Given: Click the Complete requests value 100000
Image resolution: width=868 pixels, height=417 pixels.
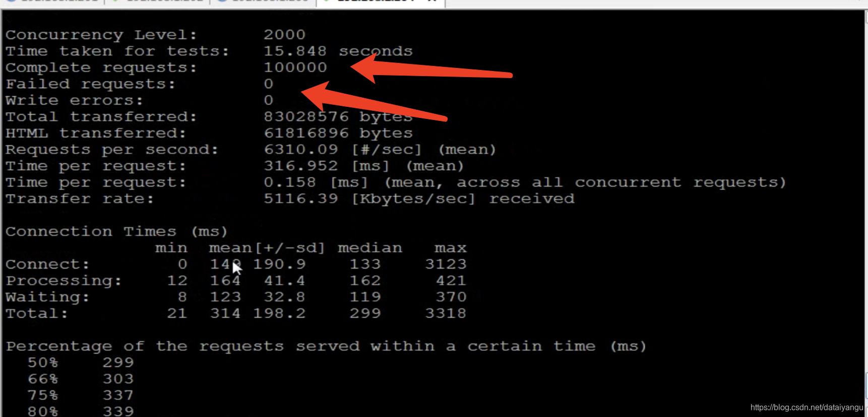Looking at the screenshot, I should tap(295, 67).
